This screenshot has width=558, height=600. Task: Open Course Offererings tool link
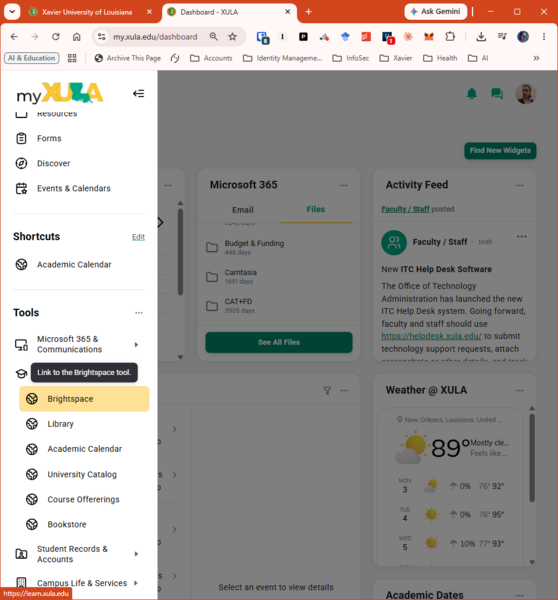(x=84, y=499)
